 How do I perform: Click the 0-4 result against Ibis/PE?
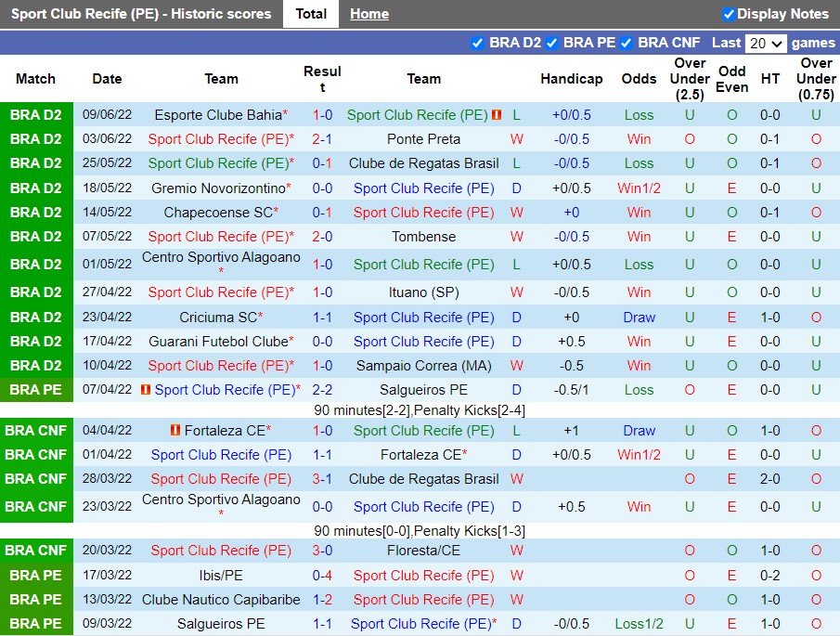[x=322, y=576]
